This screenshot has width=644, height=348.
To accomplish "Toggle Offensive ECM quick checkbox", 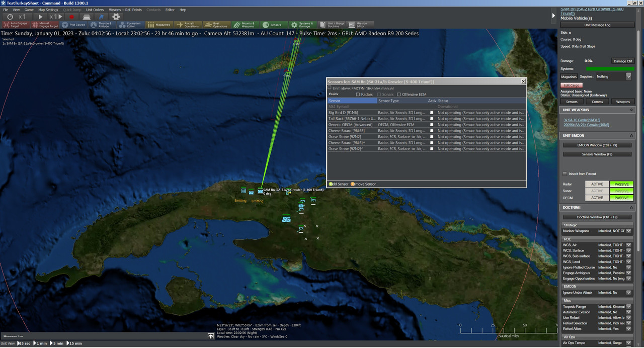I will [x=399, y=94].
